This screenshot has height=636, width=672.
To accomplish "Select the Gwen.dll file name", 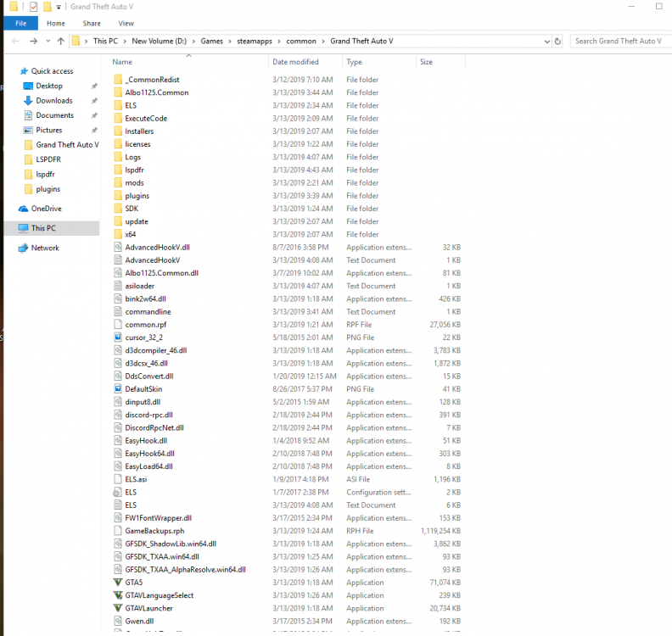I will click(x=139, y=621).
